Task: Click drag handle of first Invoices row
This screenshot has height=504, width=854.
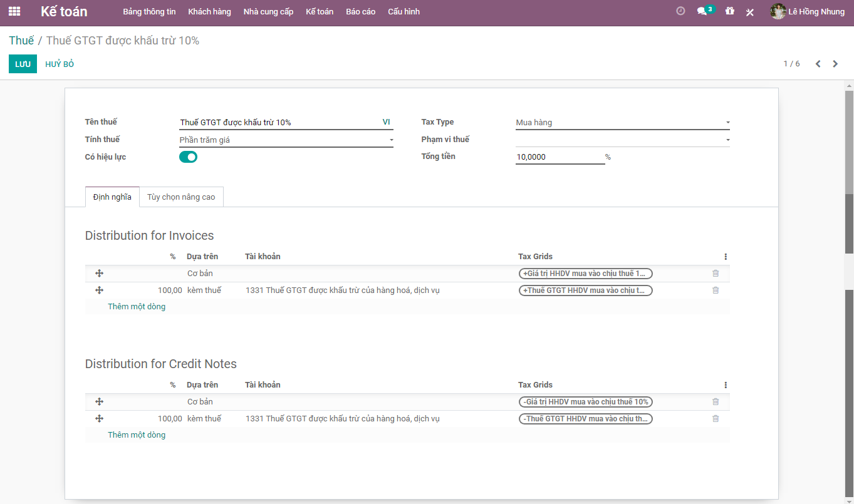Action: point(99,274)
